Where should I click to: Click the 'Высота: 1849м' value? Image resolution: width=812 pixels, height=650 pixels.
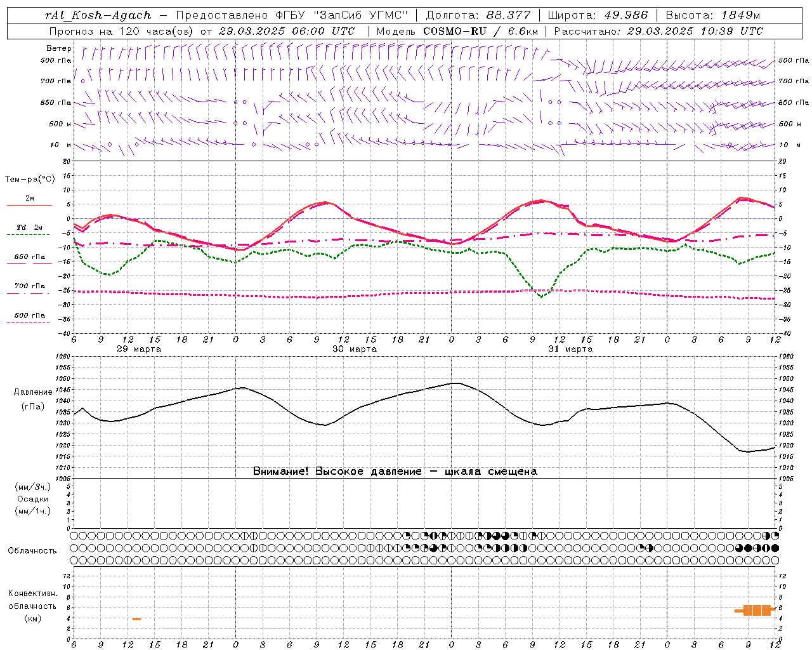(713, 15)
